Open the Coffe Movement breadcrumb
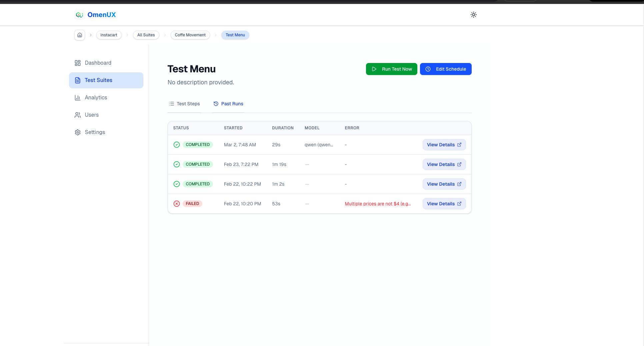Screen dimensions: 644x346 click(190, 35)
